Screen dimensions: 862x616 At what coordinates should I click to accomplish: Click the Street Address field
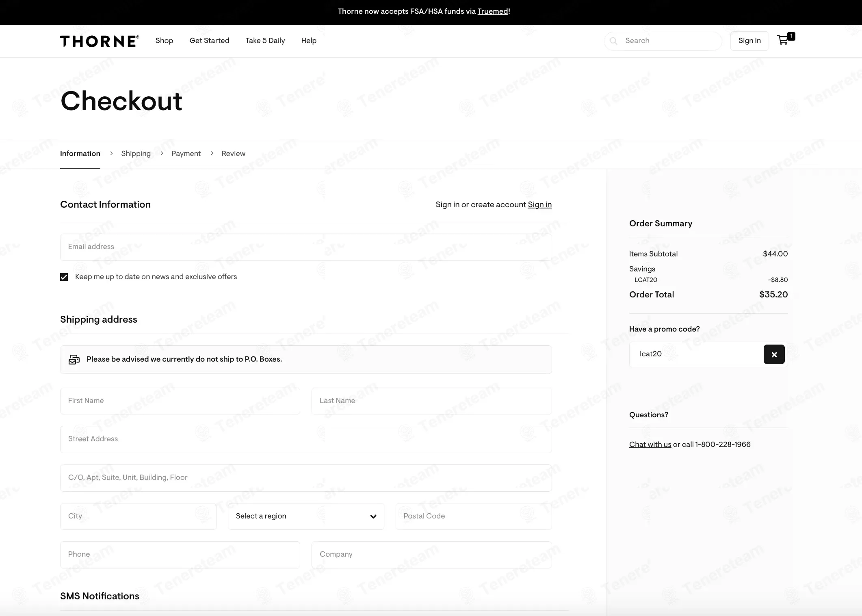pos(306,439)
